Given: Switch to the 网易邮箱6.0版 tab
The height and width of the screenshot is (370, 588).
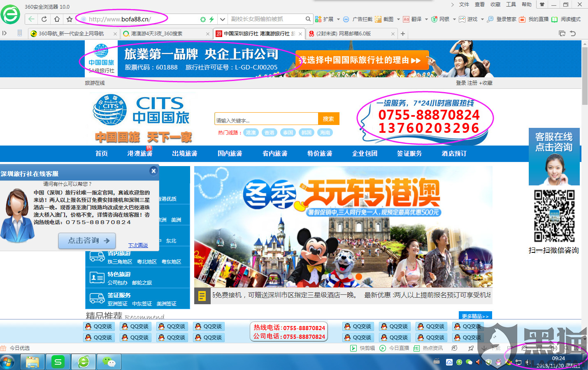Looking at the screenshot, I should tap(352, 34).
